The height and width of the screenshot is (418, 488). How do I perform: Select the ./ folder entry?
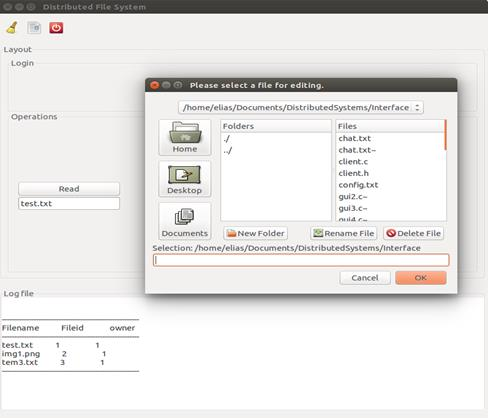(276, 139)
